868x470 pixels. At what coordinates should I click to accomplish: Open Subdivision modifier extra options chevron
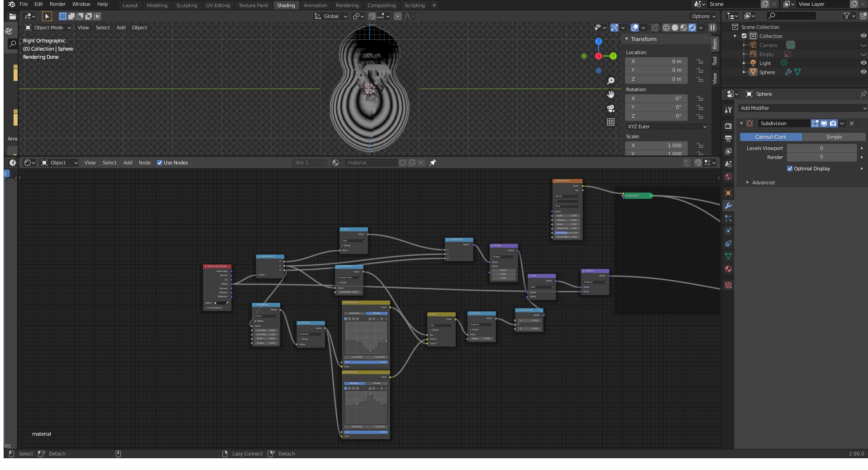tap(842, 123)
